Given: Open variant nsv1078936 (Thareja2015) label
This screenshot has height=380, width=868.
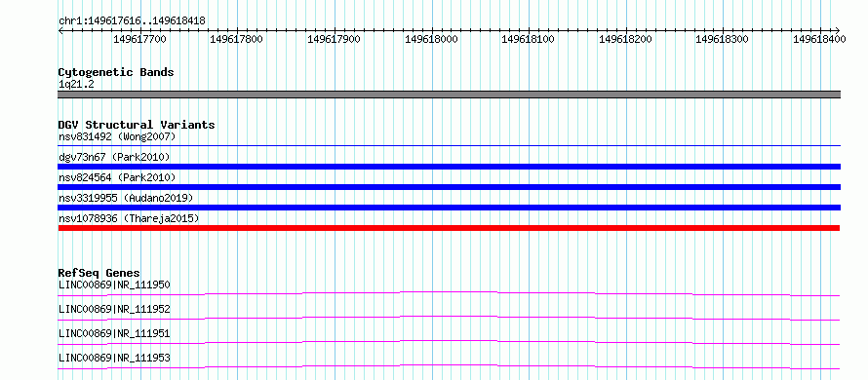Looking at the screenshot, I should coord(129,219).
